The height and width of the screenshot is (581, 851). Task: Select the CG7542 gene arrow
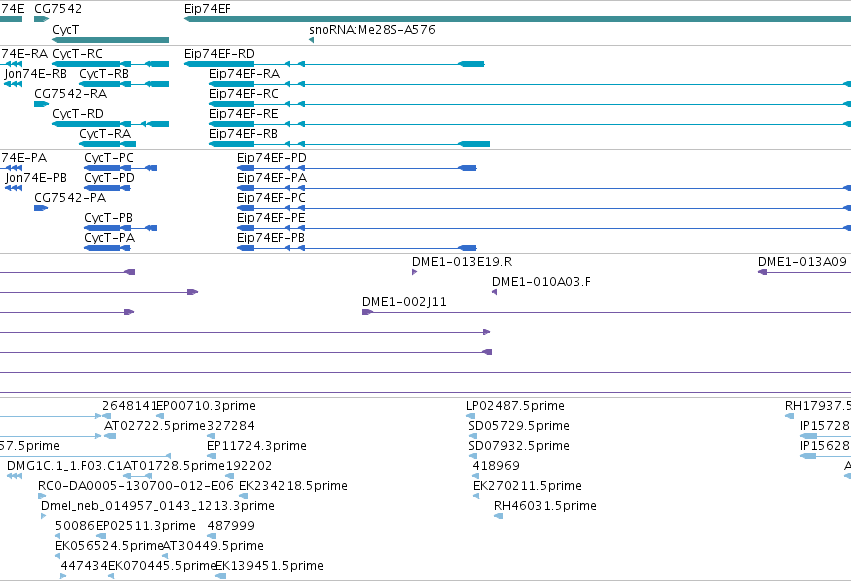41,19
